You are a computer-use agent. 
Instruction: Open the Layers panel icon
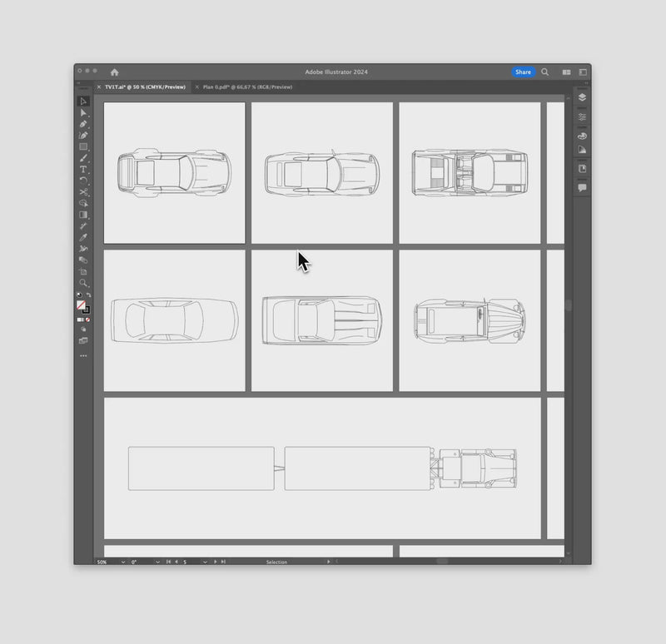pyautogui.click(x=582, y=97)
